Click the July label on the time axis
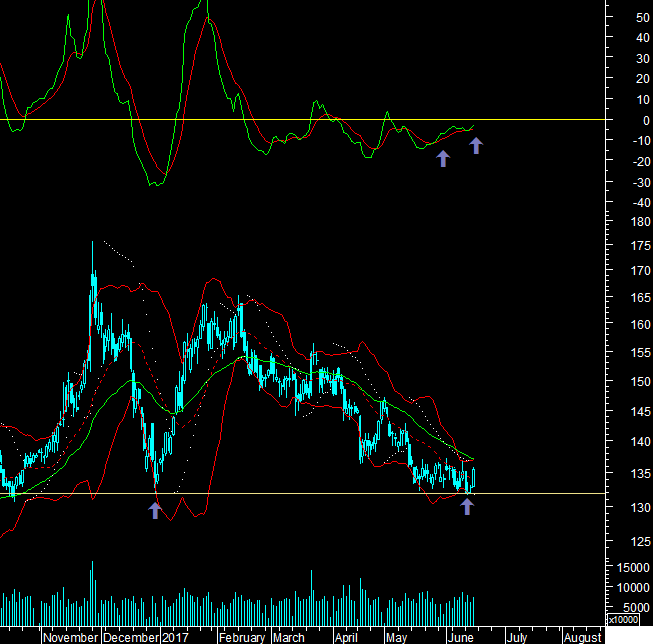Screen dimensions: 653x644 click(516, 638)
